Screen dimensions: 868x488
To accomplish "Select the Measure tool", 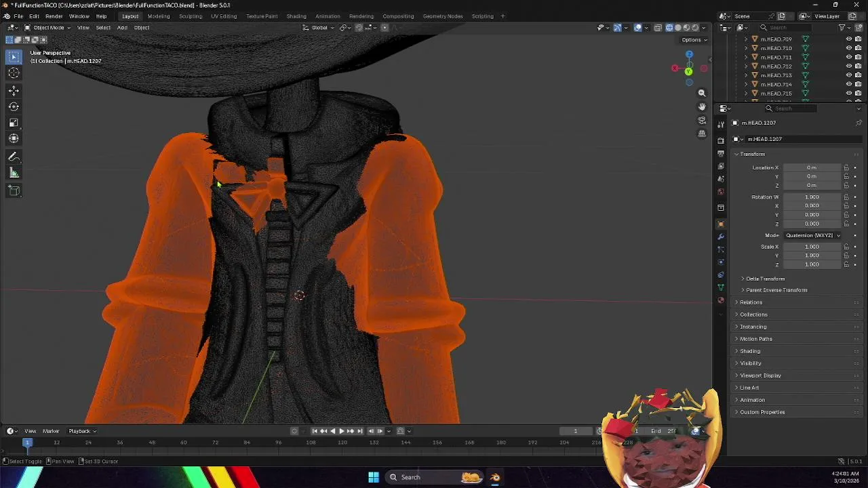I will (14, 174).
